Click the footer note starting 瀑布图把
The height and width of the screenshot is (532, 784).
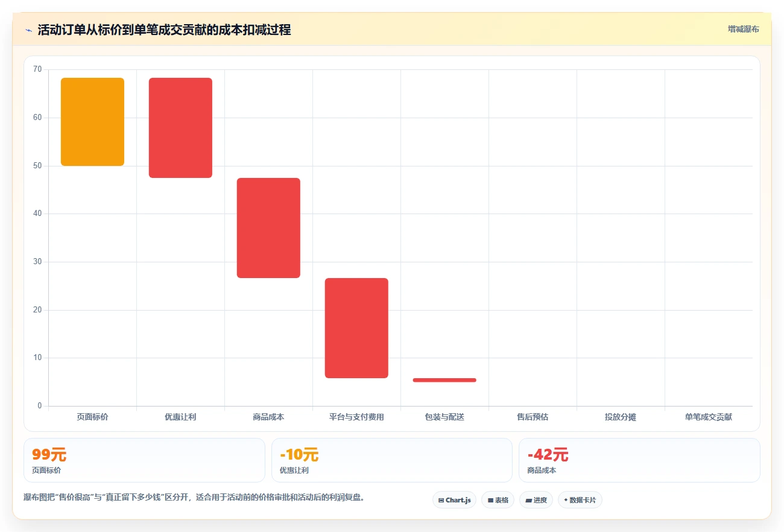(x=194, y=498)
